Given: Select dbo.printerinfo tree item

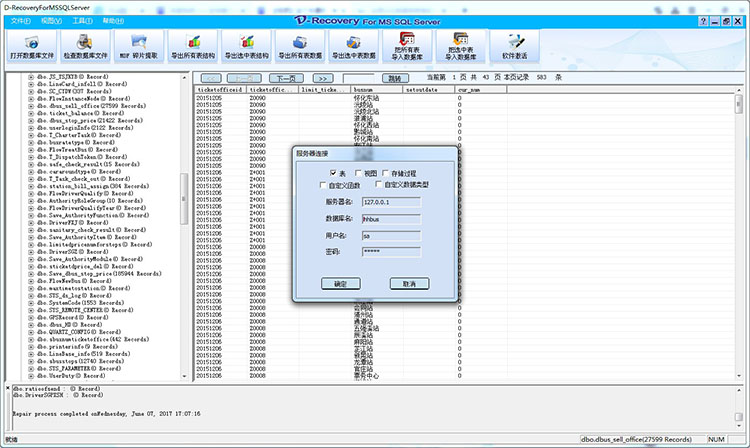Looking at the screenshot, I should coord(77,347).
